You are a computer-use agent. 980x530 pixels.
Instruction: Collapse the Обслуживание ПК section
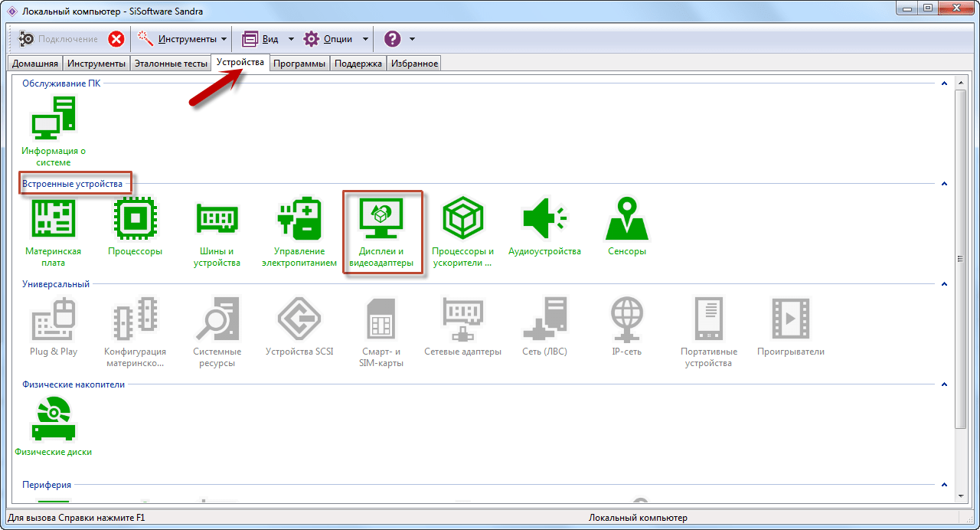coord(944,83)
